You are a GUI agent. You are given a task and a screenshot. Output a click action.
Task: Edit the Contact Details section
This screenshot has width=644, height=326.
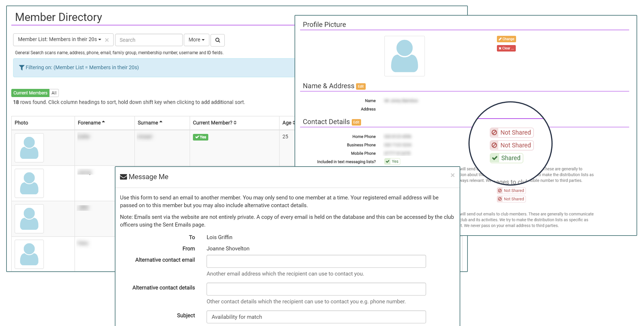(x=356, y=122)
